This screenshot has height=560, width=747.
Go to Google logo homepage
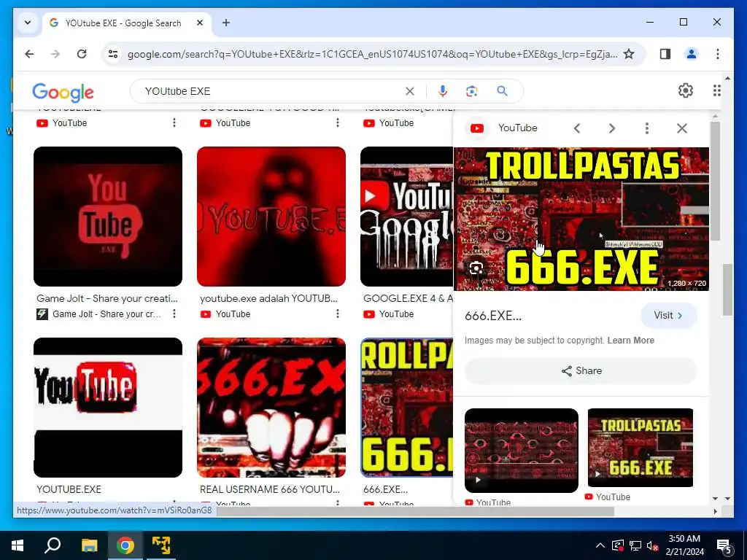(x=63, y=92)
